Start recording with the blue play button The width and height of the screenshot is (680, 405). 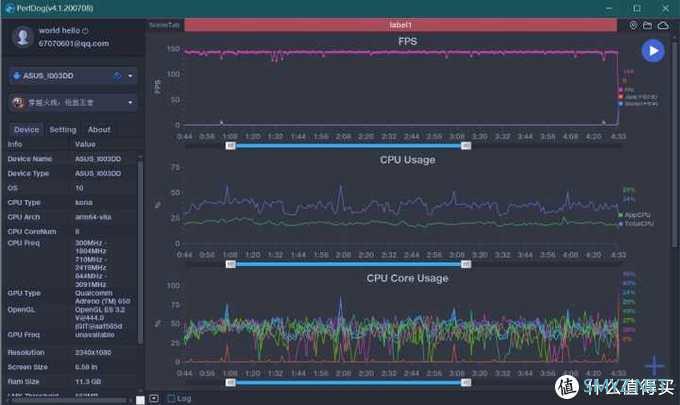coord(653,51)
